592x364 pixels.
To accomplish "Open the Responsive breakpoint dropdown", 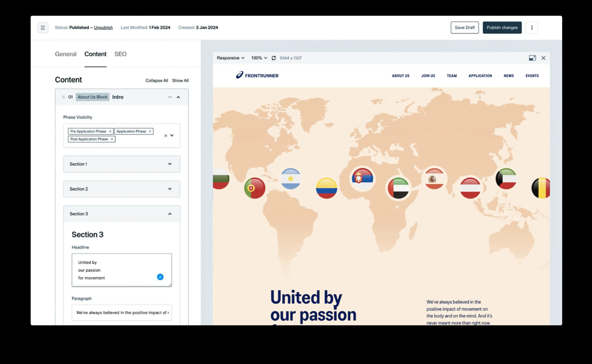I will (230, 58).
